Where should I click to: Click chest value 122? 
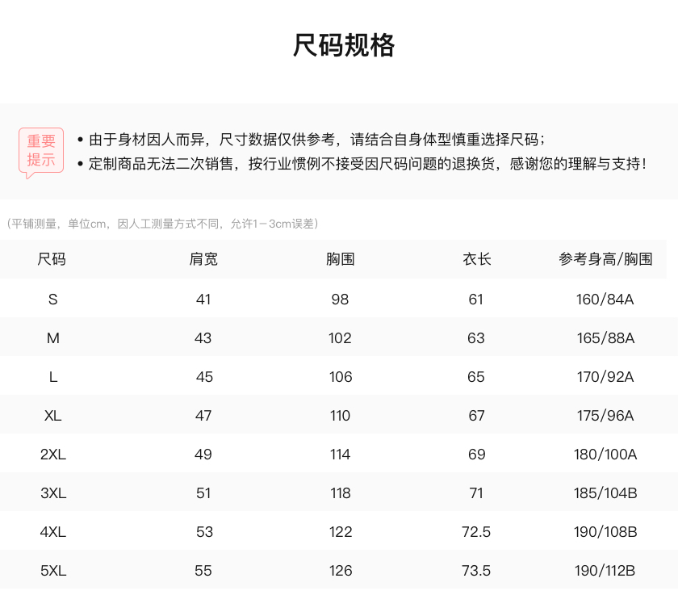click(x=341, y=532)
